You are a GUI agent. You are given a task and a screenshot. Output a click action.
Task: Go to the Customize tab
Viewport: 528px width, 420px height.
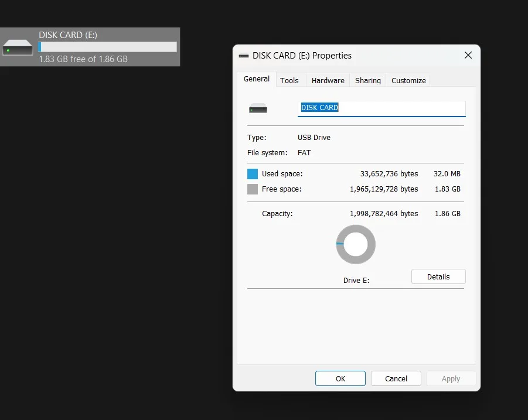(x=408, y=80)
